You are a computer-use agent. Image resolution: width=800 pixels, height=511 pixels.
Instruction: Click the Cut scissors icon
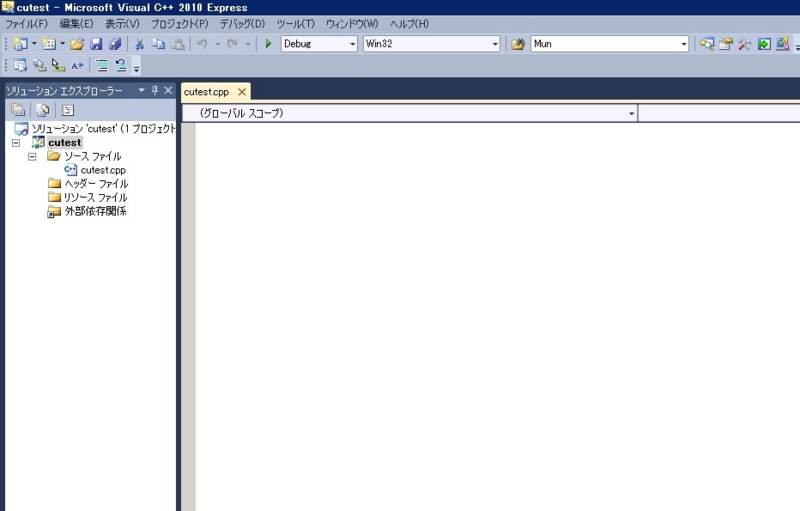[x=139, y=44]
